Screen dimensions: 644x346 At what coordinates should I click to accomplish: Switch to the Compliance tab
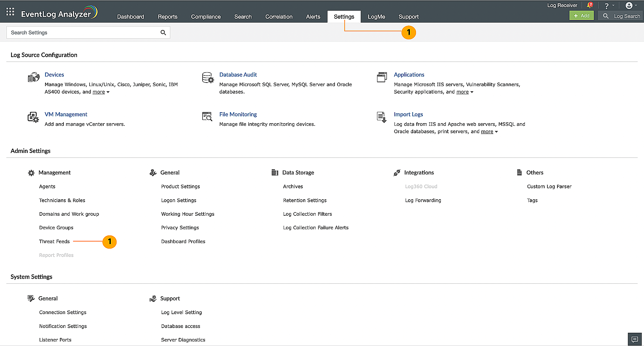206,17
